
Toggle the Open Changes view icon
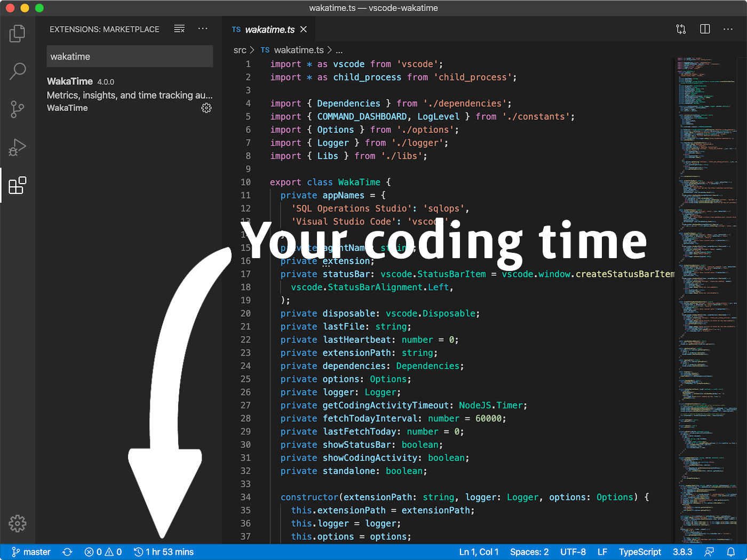click(681, 29)
